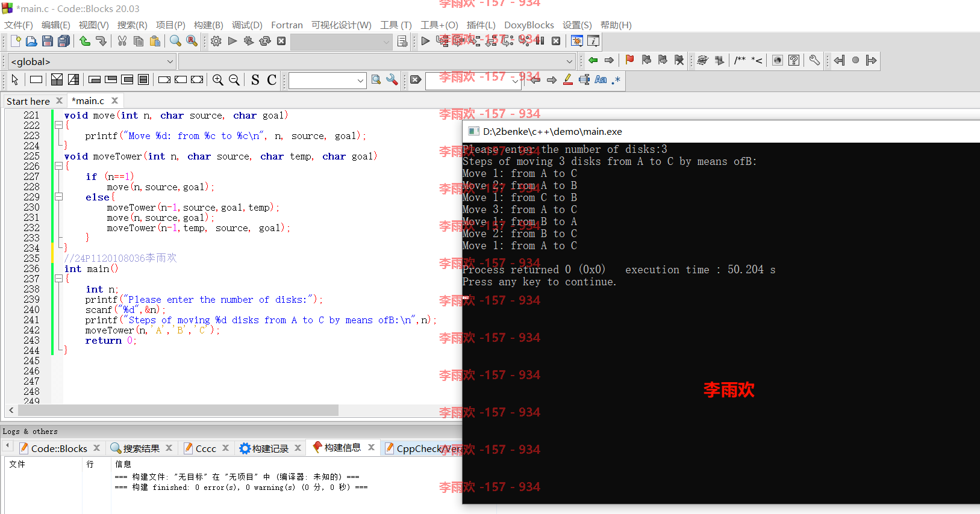The width and height of the screenshot is (980, 514).
Task: Open the search text combo box beside C
Action: [x=327, y=80]
